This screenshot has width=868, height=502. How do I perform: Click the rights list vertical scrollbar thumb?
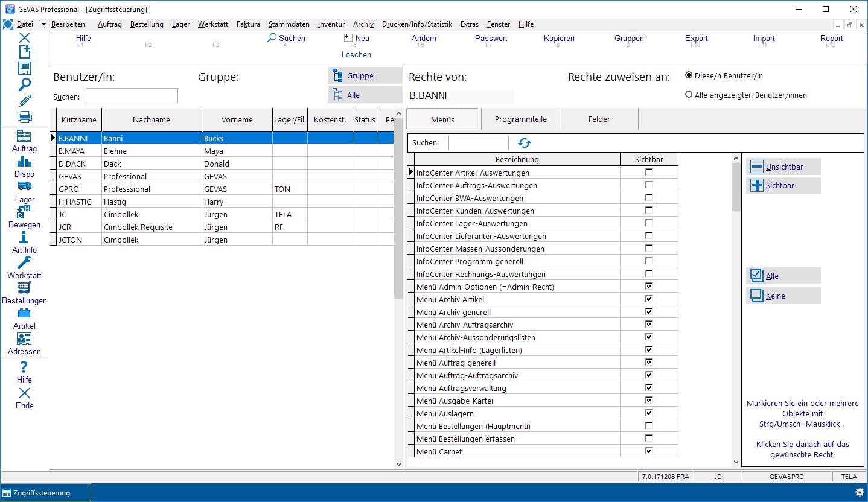[x=736, y=187]
